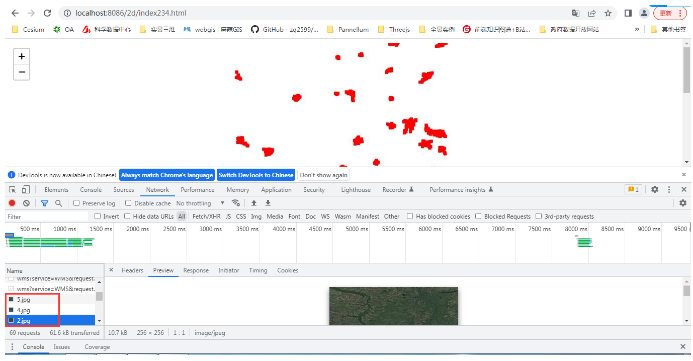
Task: Open network conditions wifi icon
Action: tap(236, 203)
